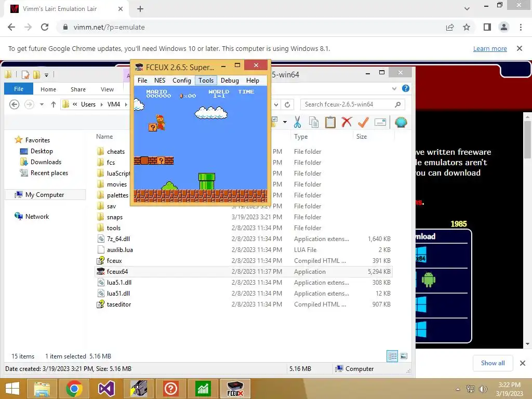Screen dimensions: 532x399
Task: Click the Properties card icon in Explorer toolbar
Action: pos(380,122)
